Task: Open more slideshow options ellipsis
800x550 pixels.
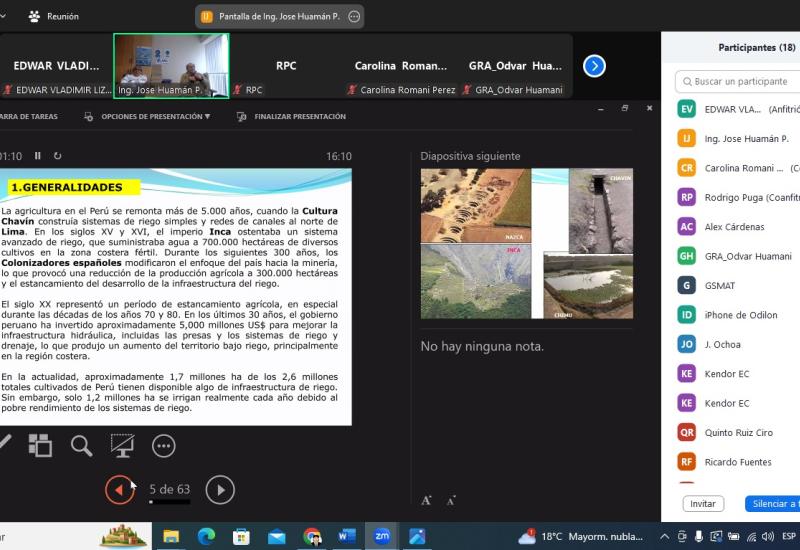Action: [x=163, y=446]
